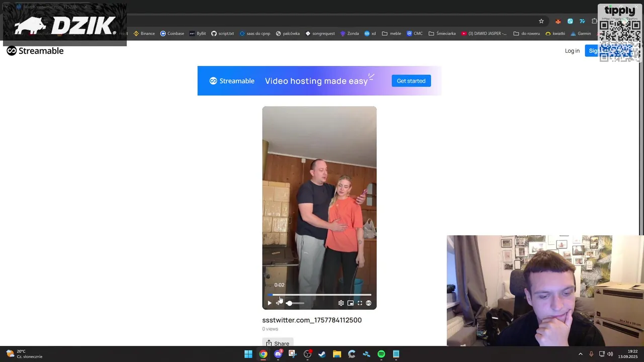The image size is (644, 362).
Task: Expand the do roweru bookmark folder
Action: tap(526, 34)
